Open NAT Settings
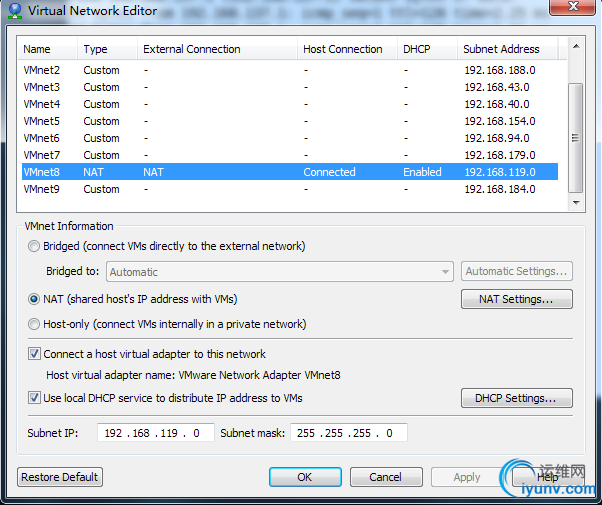Screen dimensions: 602x505 click(517, 299)
